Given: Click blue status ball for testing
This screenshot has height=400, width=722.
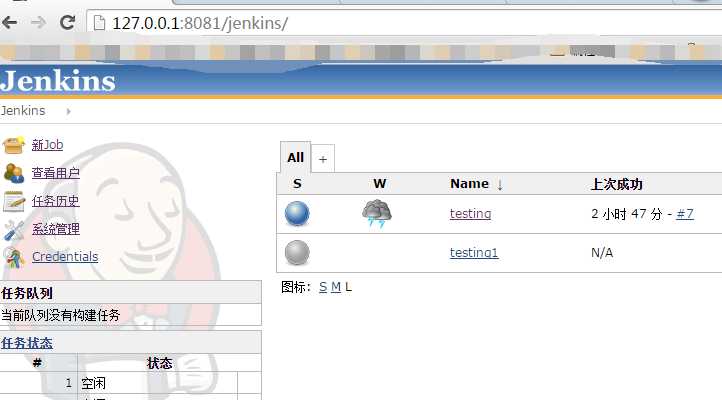Looking at the screenshot, I should tap(297, 214).
